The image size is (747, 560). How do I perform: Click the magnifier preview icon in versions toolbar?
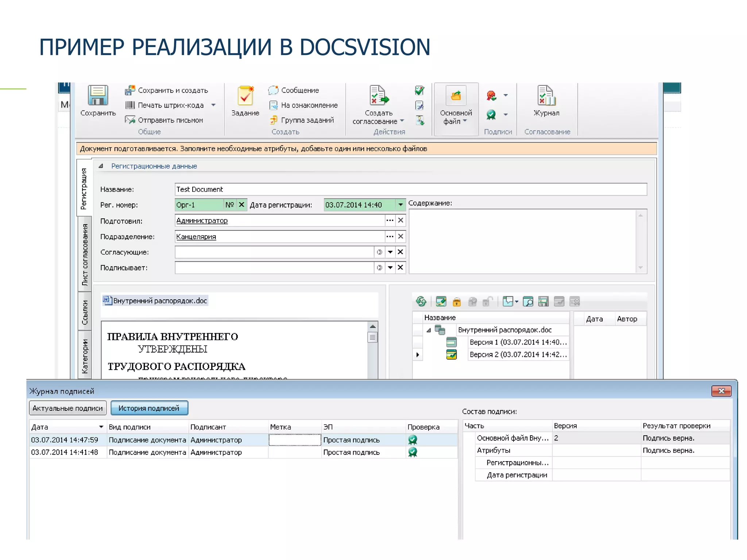coord(528,302)
